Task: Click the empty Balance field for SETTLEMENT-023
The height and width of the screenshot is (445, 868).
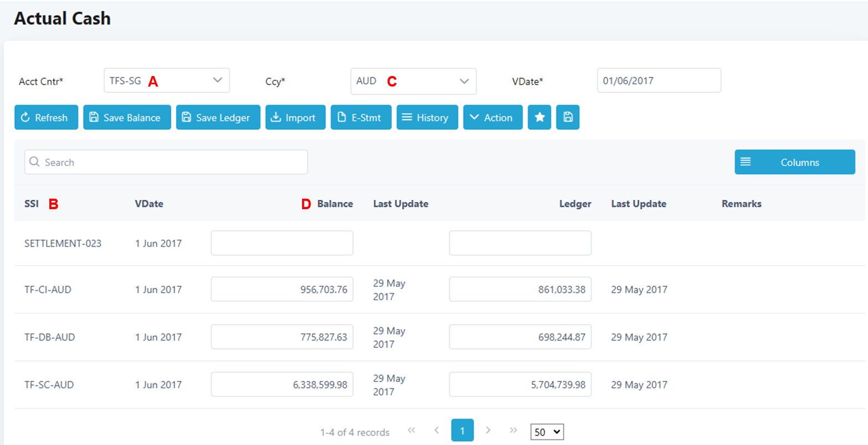Action: 282,243
